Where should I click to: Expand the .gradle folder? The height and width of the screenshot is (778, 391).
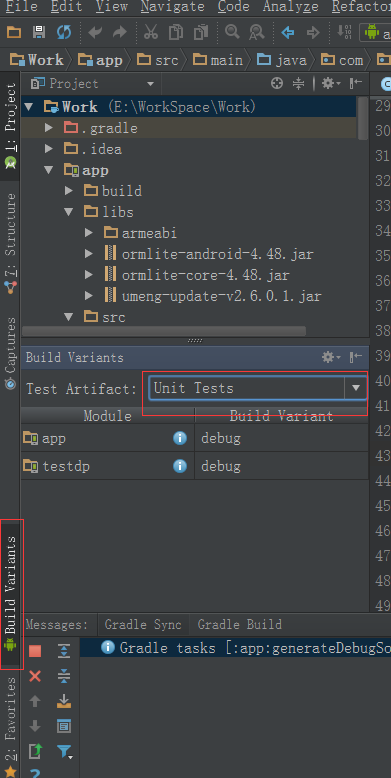[x=49, y=128]
